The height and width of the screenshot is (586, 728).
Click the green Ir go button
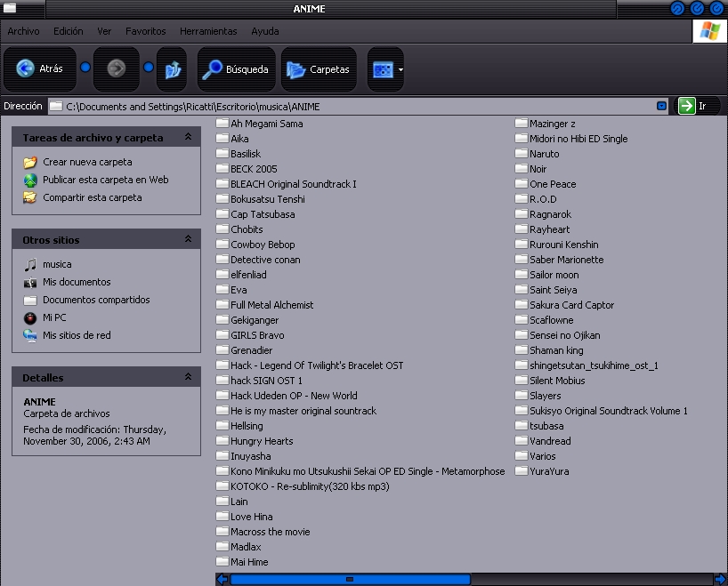[686, 106]
